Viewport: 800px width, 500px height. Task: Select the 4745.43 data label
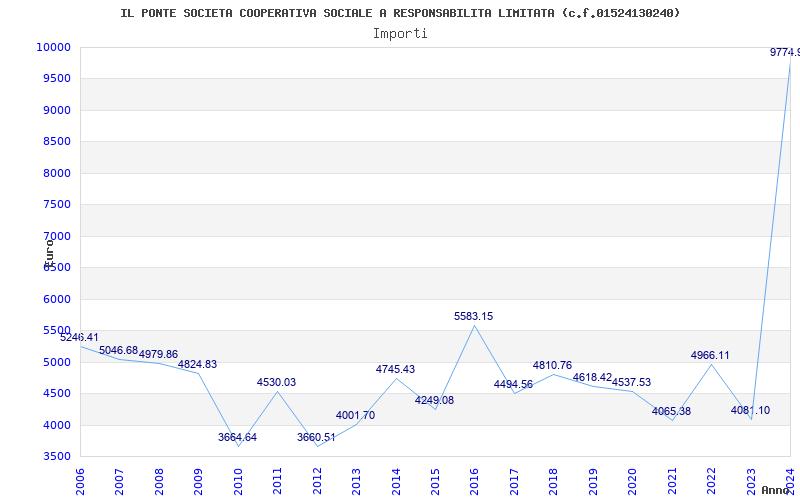(x=395, y=369)
